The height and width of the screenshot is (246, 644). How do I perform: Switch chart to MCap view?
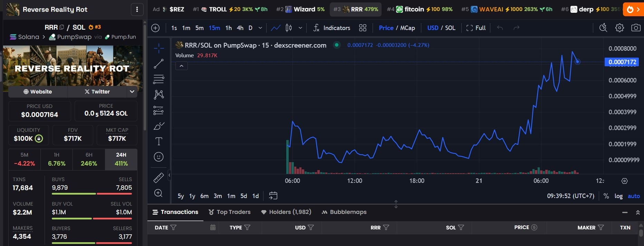click(x=407, y=28)
